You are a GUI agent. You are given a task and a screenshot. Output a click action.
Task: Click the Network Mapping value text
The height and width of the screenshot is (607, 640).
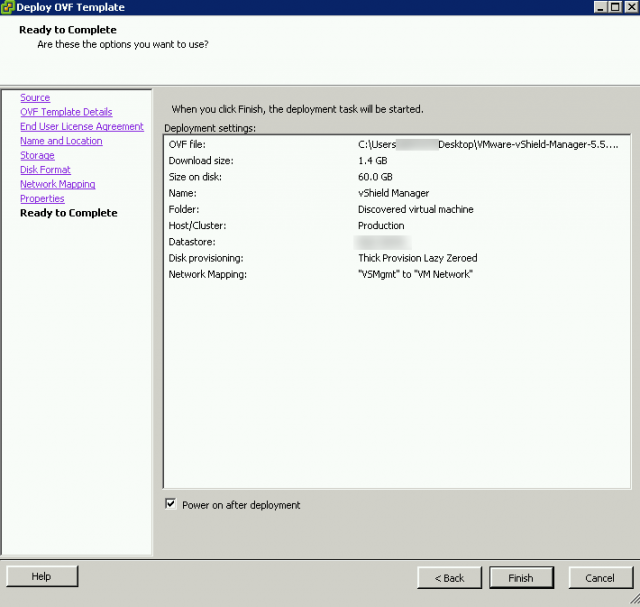[415, 274]
